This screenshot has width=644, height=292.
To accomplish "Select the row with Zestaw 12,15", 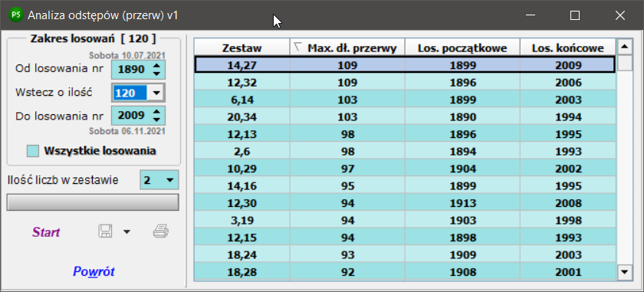I will point(405,238).
